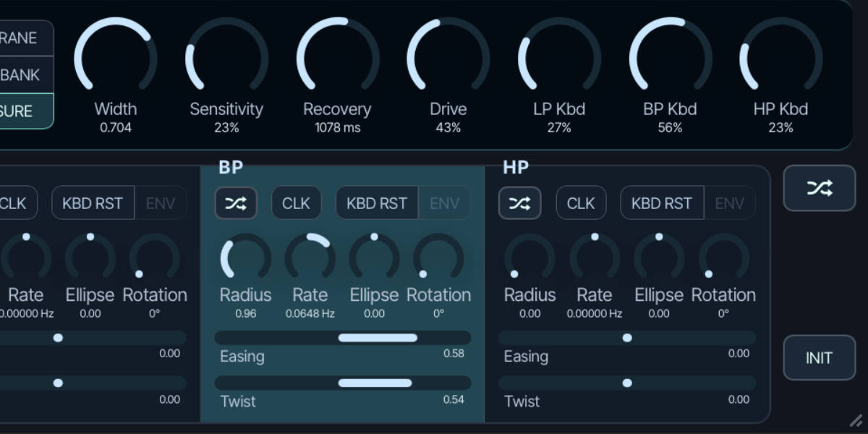Switch BP section to ENV mode
Viewport: 868px width, 434px height.
(444, 203)
